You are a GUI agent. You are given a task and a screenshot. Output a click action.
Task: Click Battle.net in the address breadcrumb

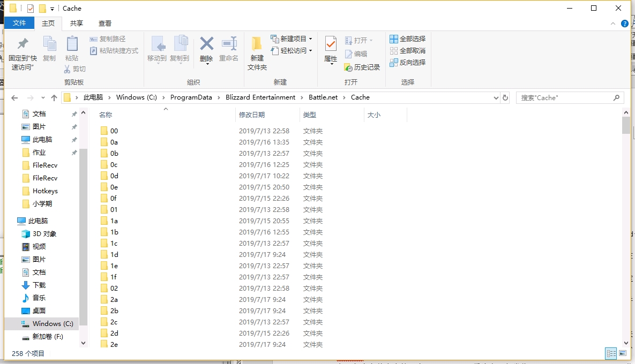point(323,97)
